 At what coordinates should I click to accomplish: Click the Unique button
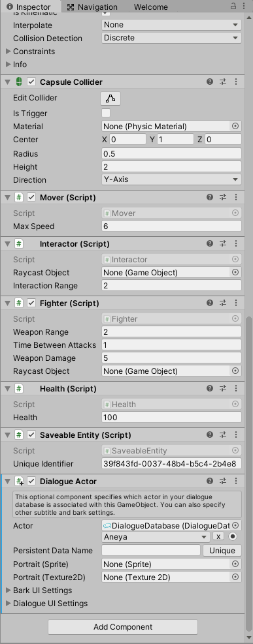pyautogui.click(x=222, y=551)
